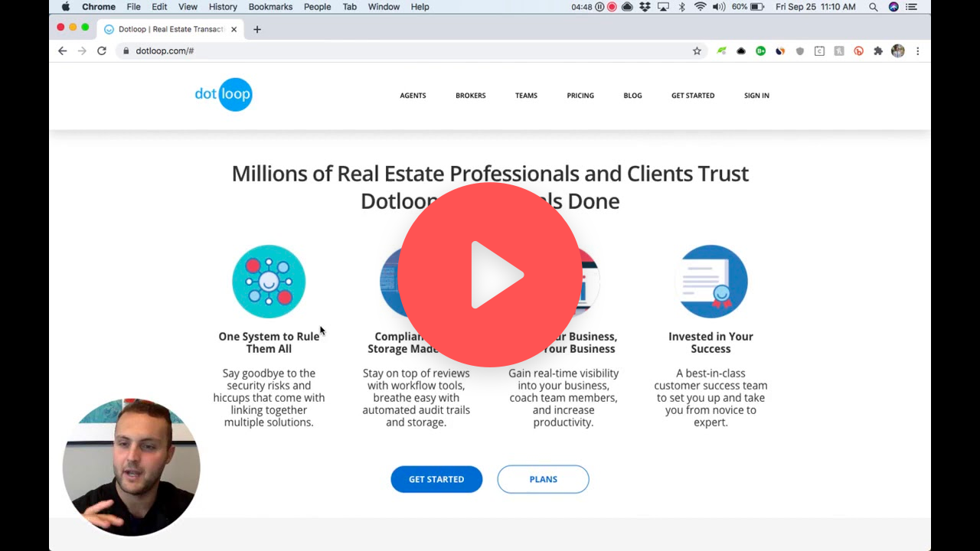Go back using the browser back arrow

pyautogui.click(x=63, y=51)
